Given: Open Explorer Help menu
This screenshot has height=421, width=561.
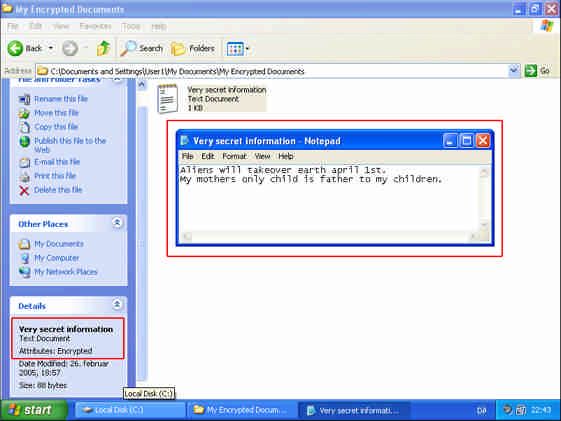Looking at the screenshot, I should tap(158, 26).
